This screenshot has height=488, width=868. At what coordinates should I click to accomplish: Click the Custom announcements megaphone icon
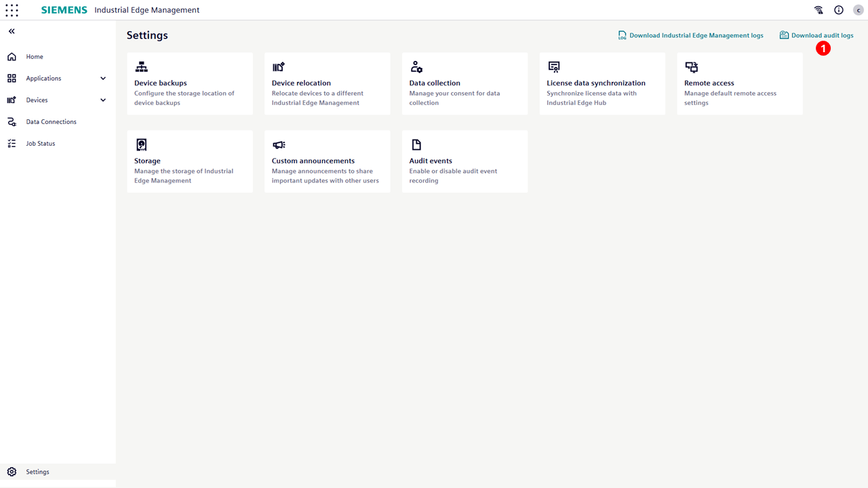[x=279, y=144]
